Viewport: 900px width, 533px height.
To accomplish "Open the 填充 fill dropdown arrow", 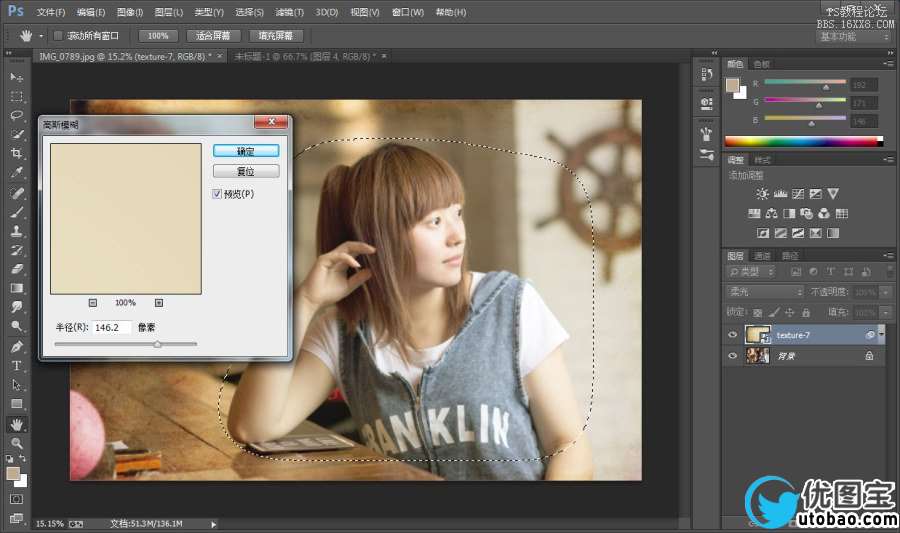I will 886,313.
